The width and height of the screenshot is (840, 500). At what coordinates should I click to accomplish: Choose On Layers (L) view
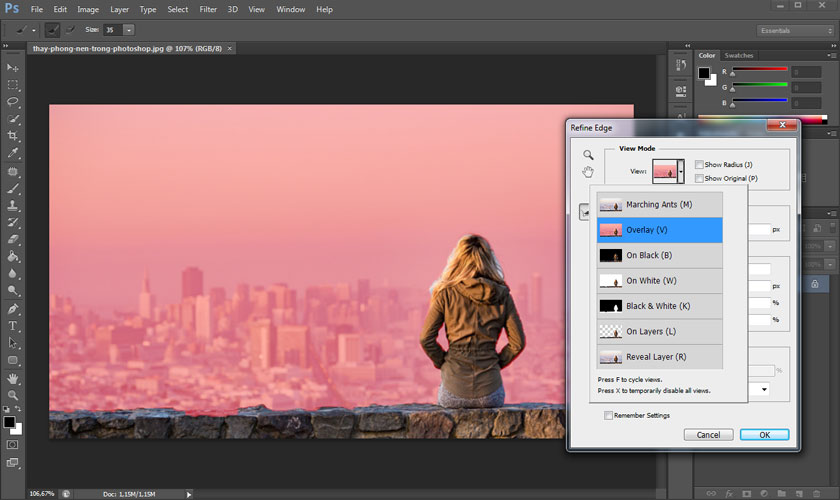tap(659, 331)
